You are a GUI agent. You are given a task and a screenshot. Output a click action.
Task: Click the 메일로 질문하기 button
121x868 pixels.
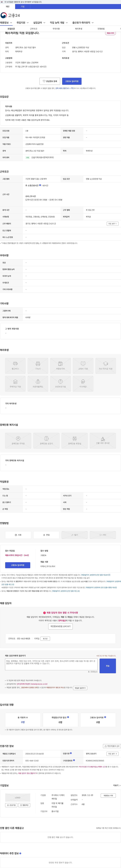coord(80,688)
